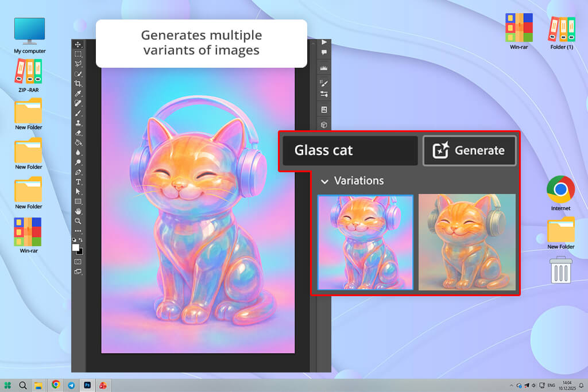The image size is (588, 392).
Task: Open the notifications bell
Action: coord(581,385)
